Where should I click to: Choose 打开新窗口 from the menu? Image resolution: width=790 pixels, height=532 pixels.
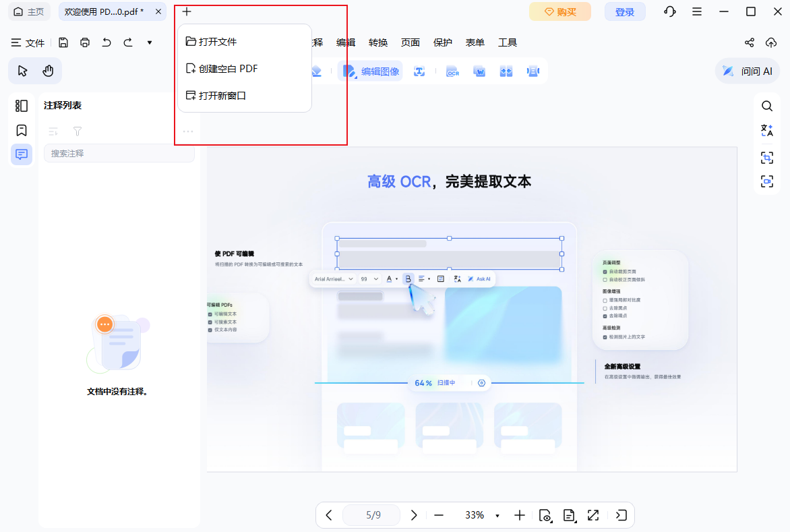coord(245,95)
